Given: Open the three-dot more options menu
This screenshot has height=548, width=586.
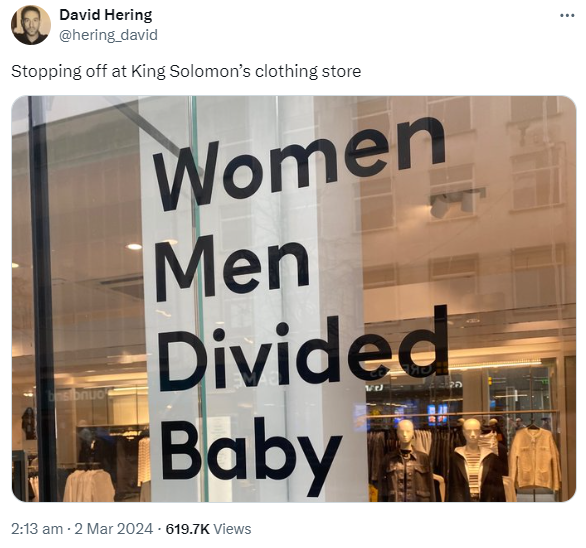Looking at the screenshot, I should [x=567, y=16].
